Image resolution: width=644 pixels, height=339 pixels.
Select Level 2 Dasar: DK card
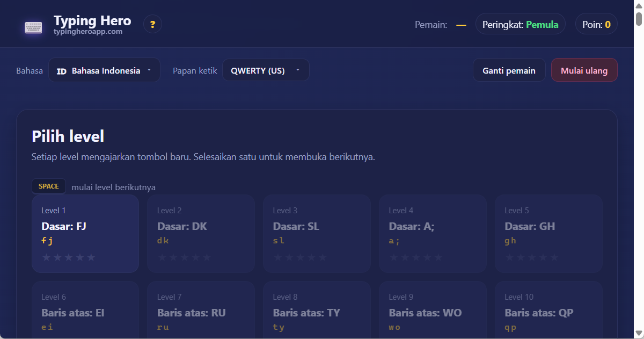(201, 234)
